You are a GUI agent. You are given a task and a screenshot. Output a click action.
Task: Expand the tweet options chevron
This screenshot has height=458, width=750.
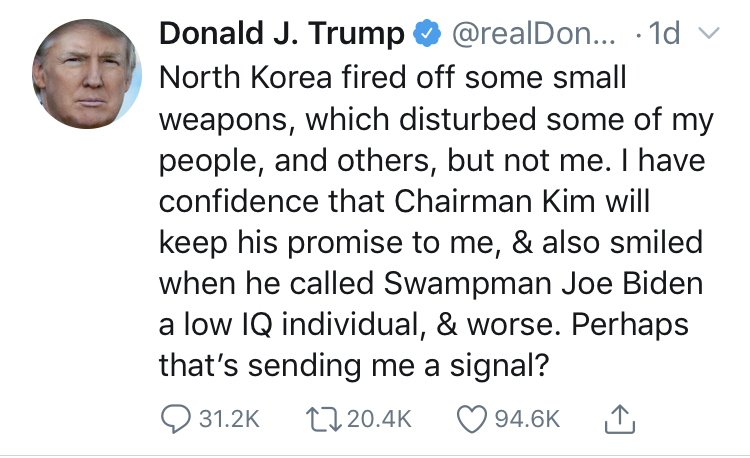(709, 35)
